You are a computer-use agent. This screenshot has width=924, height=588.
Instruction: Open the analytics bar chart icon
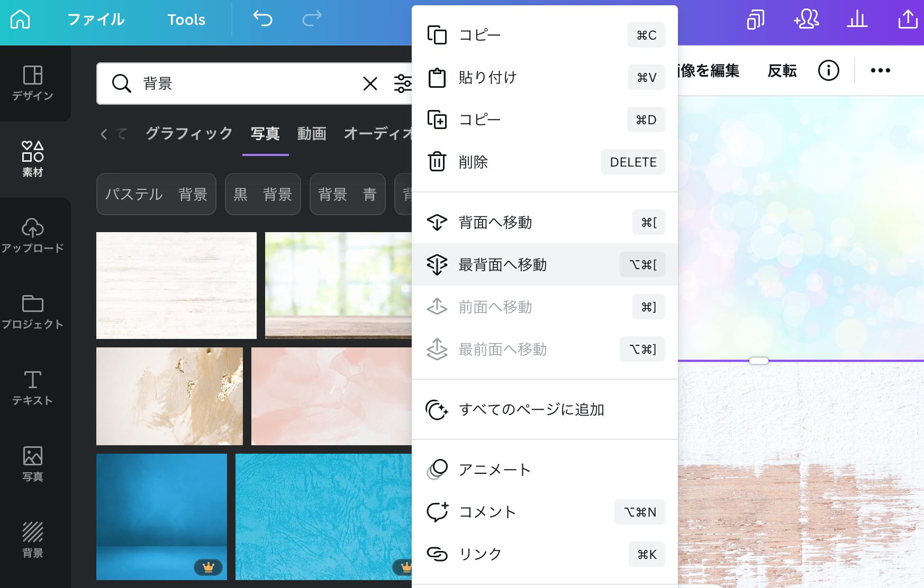pos(857,20)
